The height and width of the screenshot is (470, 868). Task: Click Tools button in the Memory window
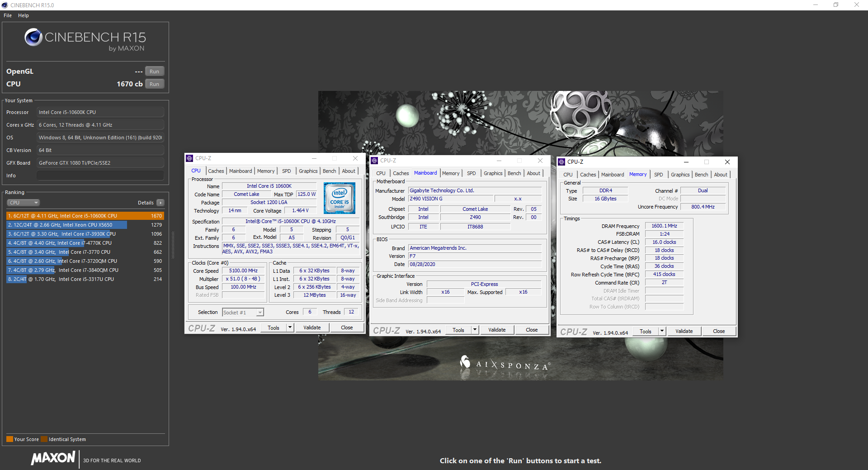646,331
